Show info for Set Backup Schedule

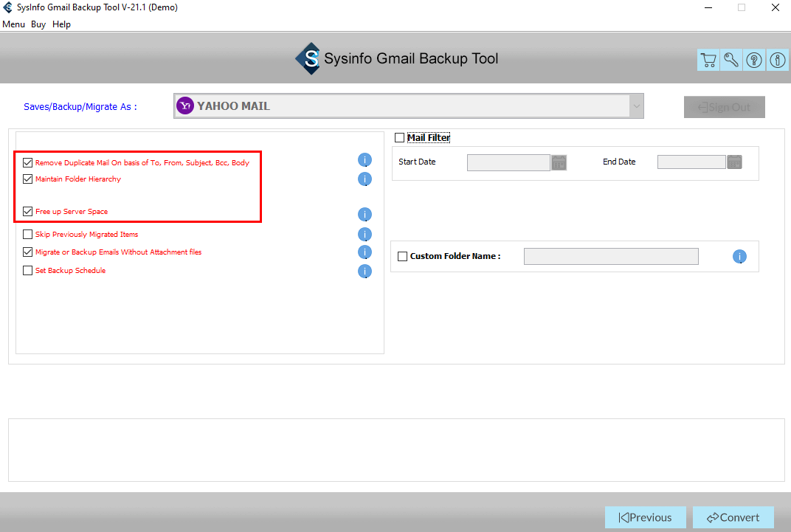[365, 272]
